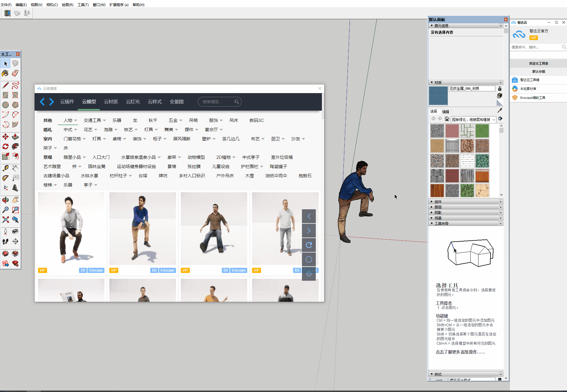Open the materials library category dropdown
The image size is (567, 392).
pyautogui.click(x=494, y=120)
